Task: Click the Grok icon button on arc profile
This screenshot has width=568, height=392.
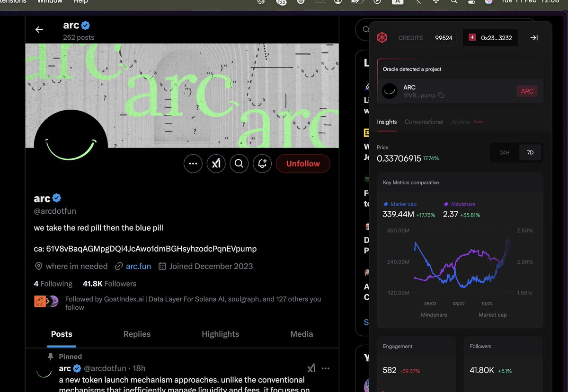Action: [x=216, y=164]
